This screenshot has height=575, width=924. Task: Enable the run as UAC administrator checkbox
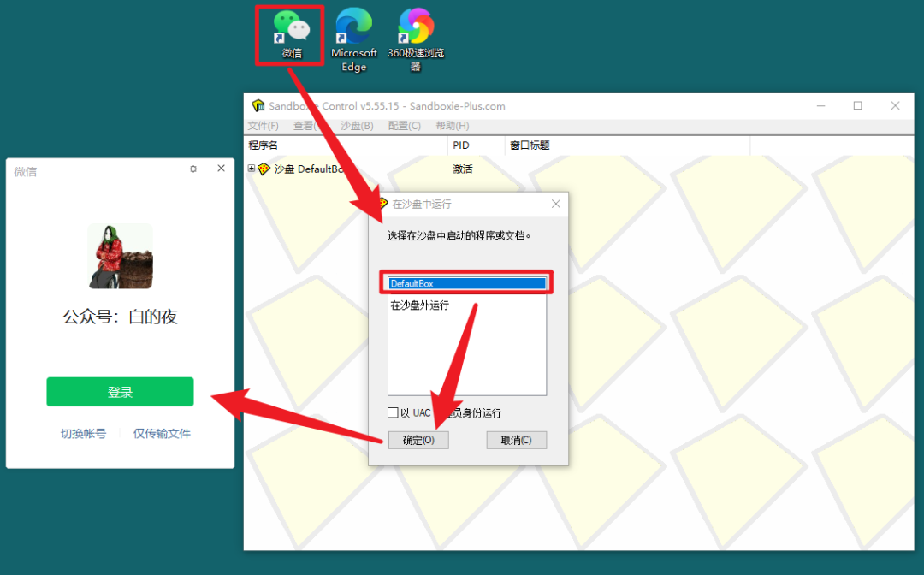(393, 413)
